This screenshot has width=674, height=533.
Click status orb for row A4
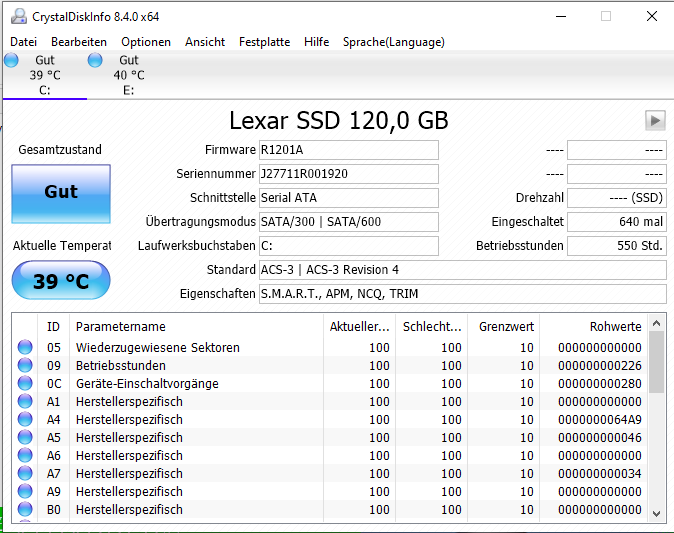(x=25, y=419)
